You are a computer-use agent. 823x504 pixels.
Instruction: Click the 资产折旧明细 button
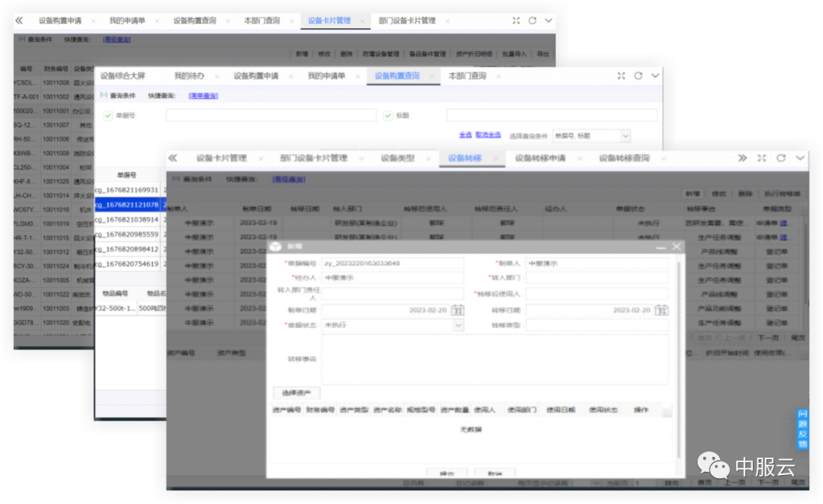click(474, 54)
